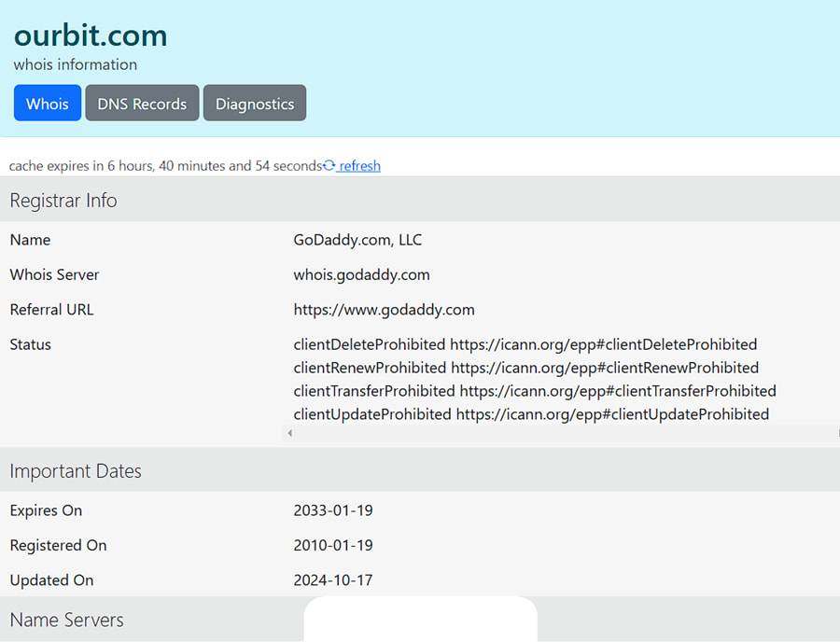Click the ourbit.com domain heading
840x642 pixels.
coord(91,35)
